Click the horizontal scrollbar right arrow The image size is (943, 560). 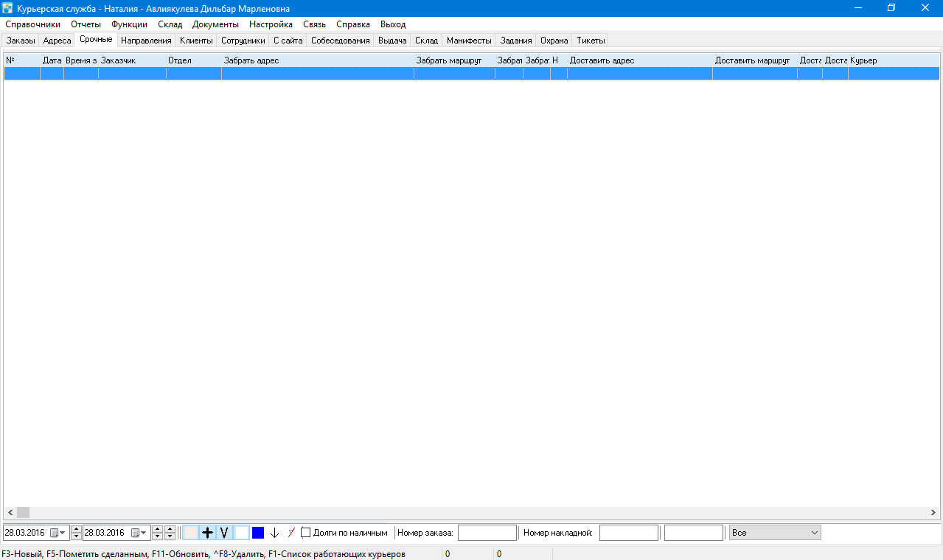click(933, 512)
